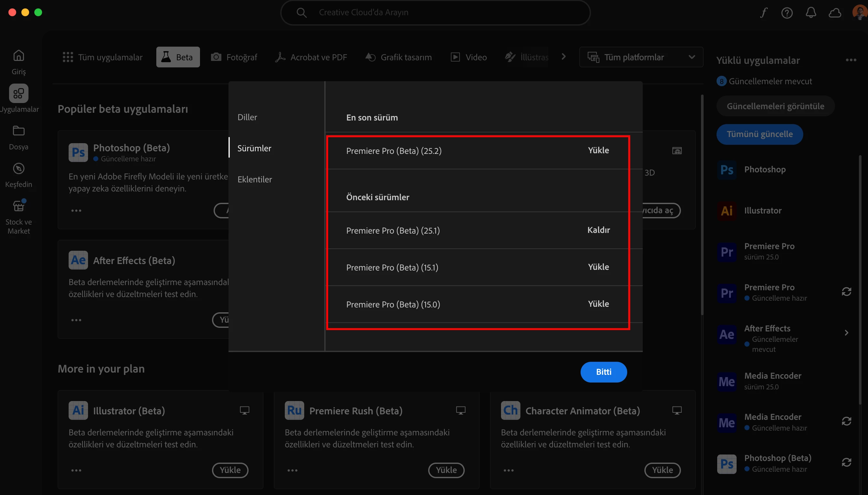Open more options for After Effects (Beta) card

point(76,320)
